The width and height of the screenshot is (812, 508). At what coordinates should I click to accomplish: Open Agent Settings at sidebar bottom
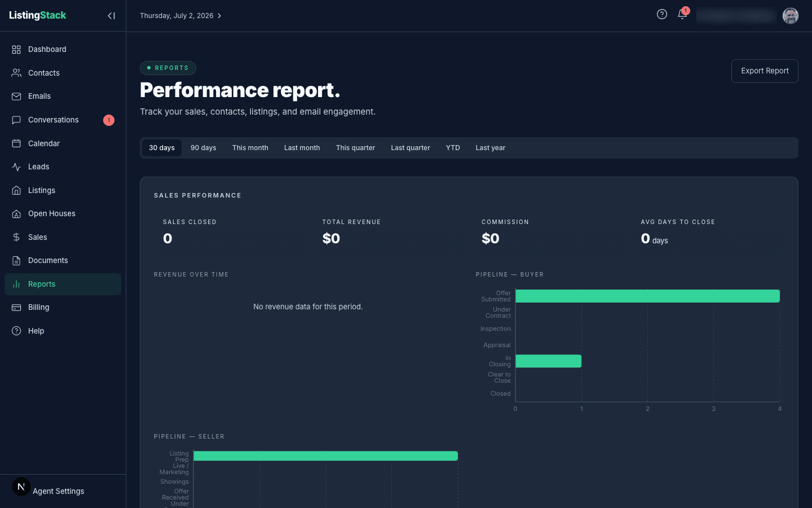coord(59,492)
